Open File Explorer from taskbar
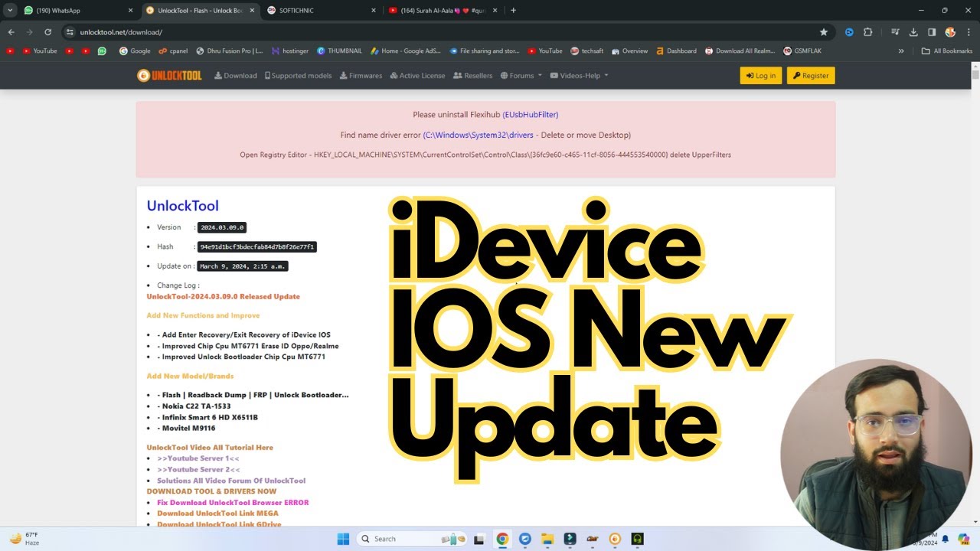 547,539
